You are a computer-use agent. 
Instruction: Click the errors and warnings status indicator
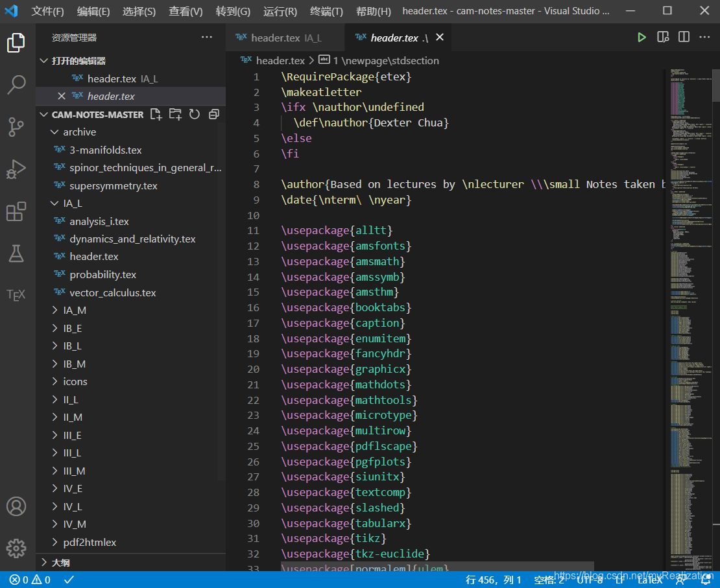pos(30,580)
